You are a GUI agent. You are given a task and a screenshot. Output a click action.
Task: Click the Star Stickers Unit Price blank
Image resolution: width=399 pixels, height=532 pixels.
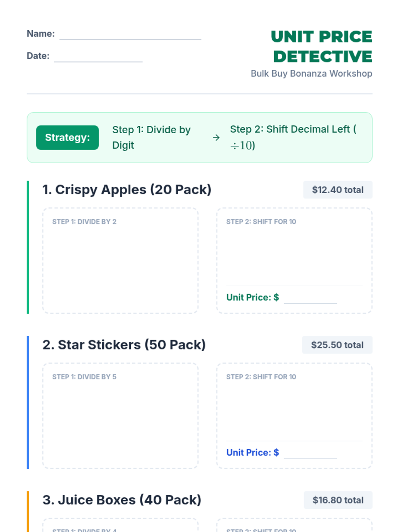click(x=310, y=454)
